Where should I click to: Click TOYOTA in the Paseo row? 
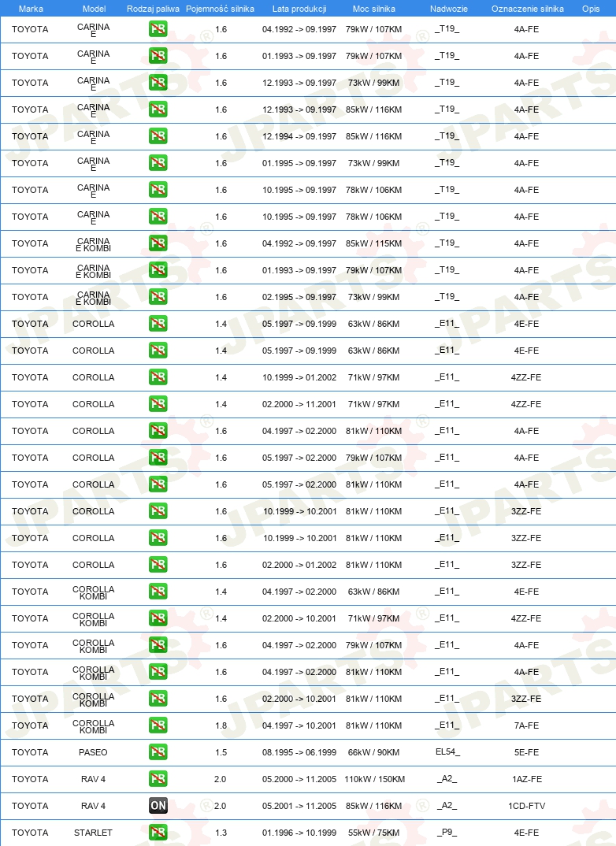click(30, 752)
